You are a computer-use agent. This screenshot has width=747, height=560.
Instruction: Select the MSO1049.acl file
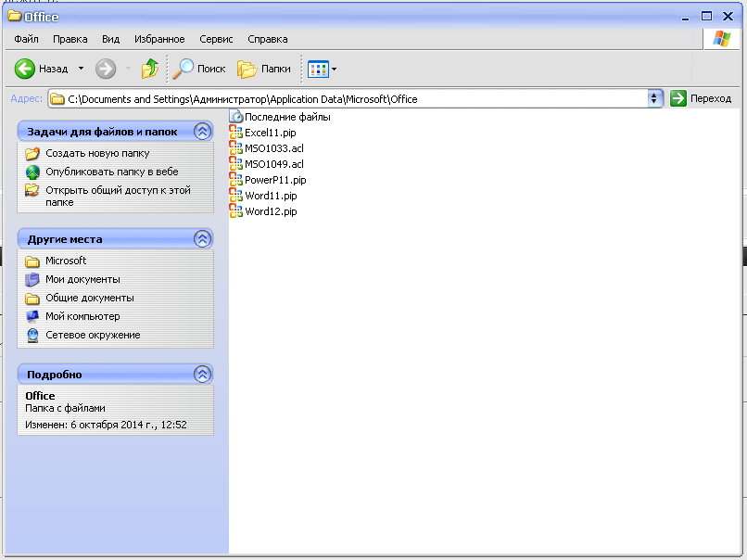click(x=273, y=164)
